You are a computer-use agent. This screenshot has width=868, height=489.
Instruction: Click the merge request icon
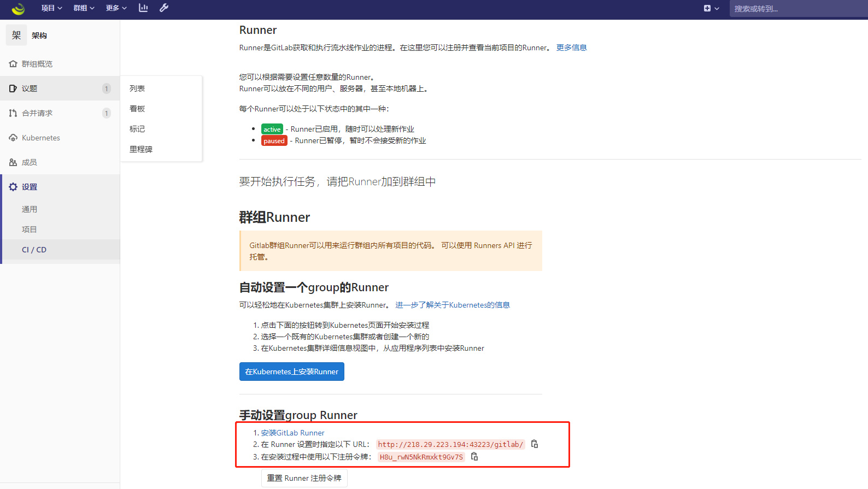point(13,113)
